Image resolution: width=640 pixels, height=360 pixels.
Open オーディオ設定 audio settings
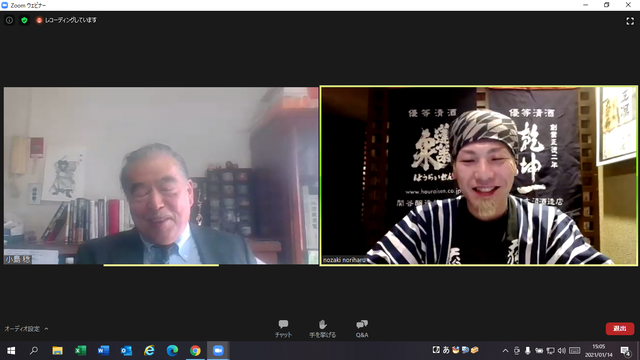22,329
